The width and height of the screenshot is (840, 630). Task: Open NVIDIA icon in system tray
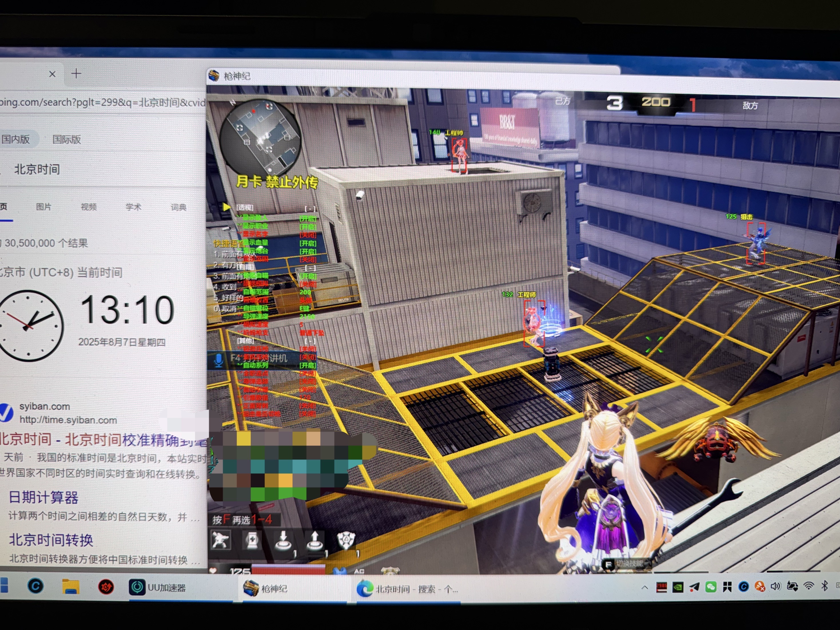click(x=678, y=587)
